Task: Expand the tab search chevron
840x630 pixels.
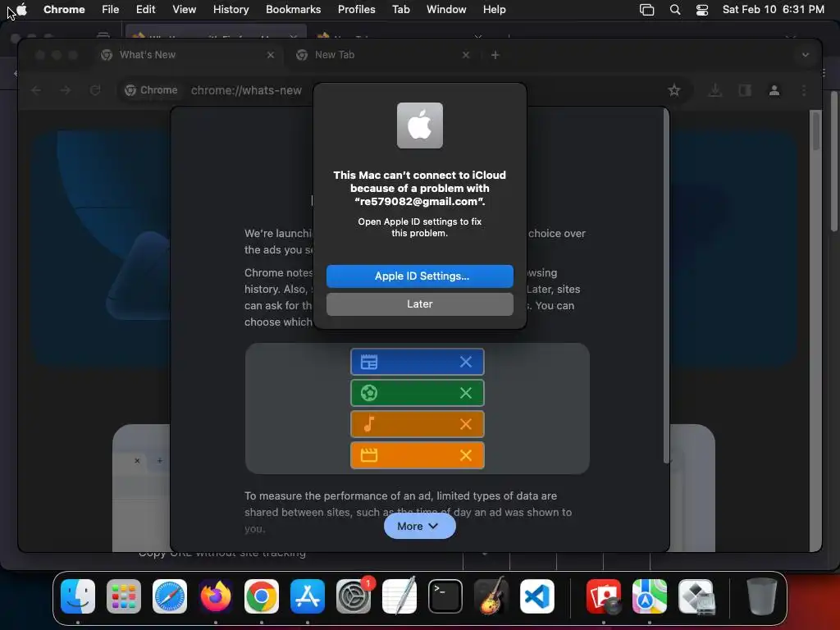Action: (x=806, y=55)
